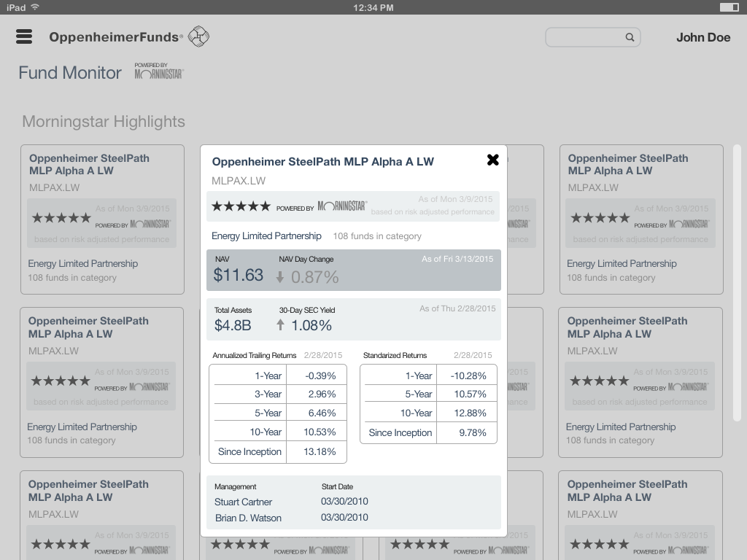Click manager name Brian D. Watson

[x=248, y=518]
